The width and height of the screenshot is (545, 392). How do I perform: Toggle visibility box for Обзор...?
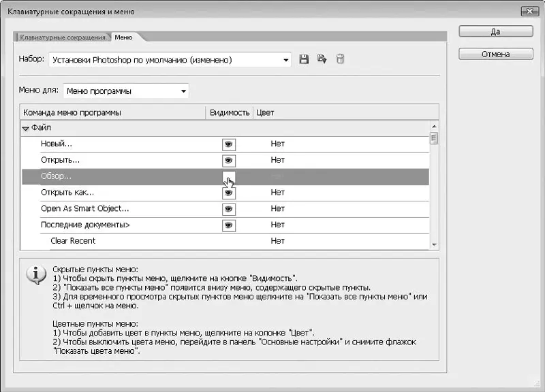229,177
